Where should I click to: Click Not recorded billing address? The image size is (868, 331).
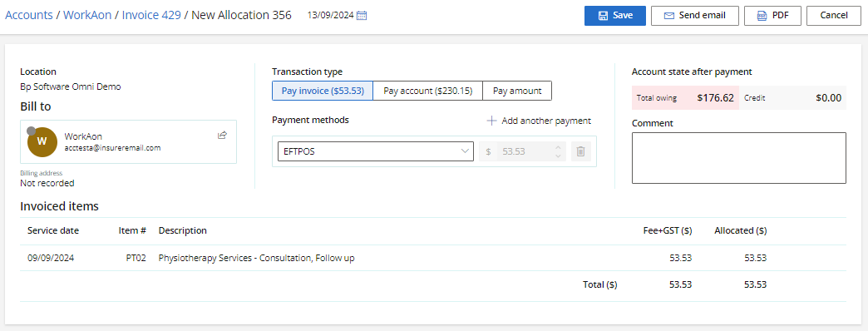[x=47, y=183]
